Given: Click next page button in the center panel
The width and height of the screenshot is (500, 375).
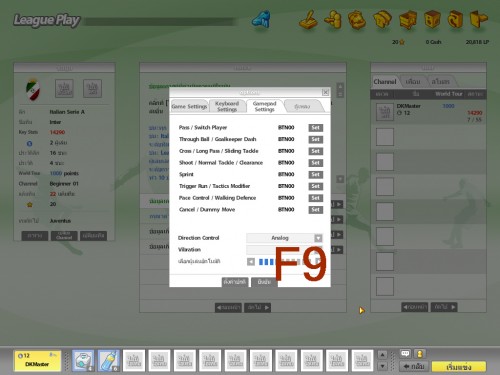Looking at the screenshot, I should click(257, 307).
